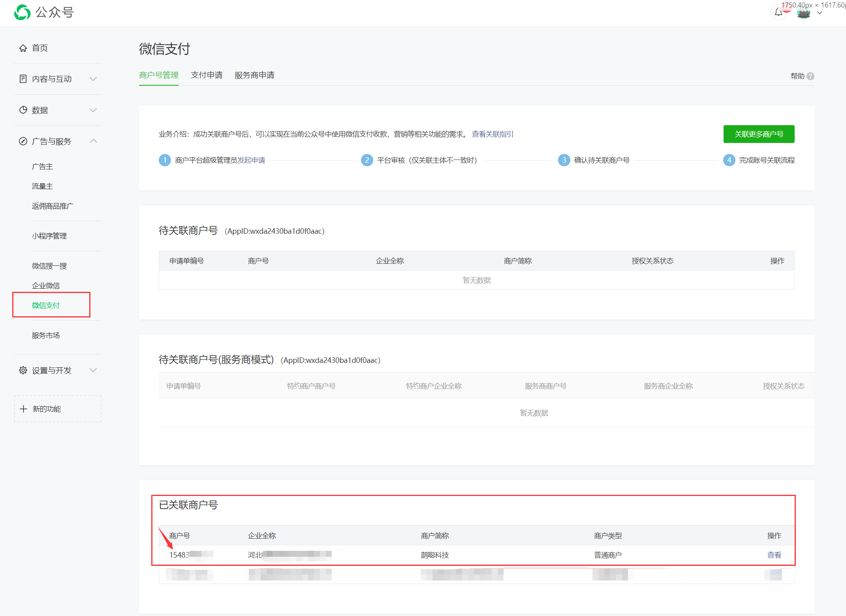This screenshot has height=616, width=846.
Task: Click 查看 for merchant 鹊聪科技
Action: point(774,555)
